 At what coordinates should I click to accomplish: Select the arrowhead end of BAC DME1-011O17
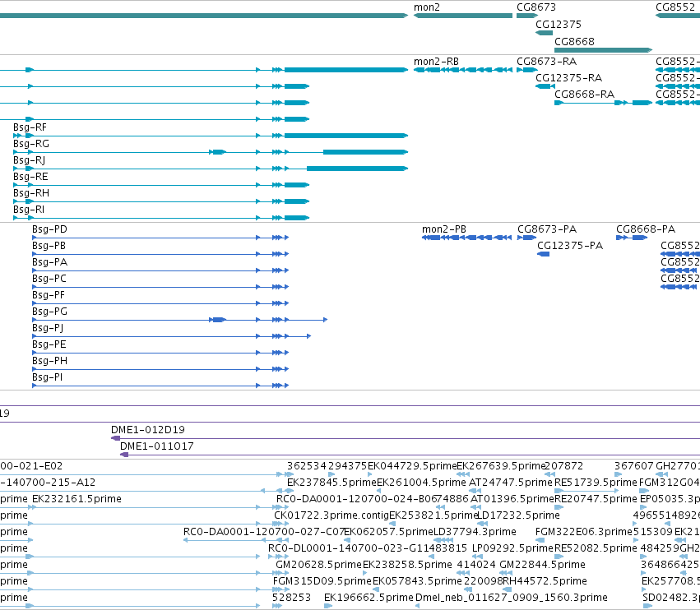(x=124, y=455)
